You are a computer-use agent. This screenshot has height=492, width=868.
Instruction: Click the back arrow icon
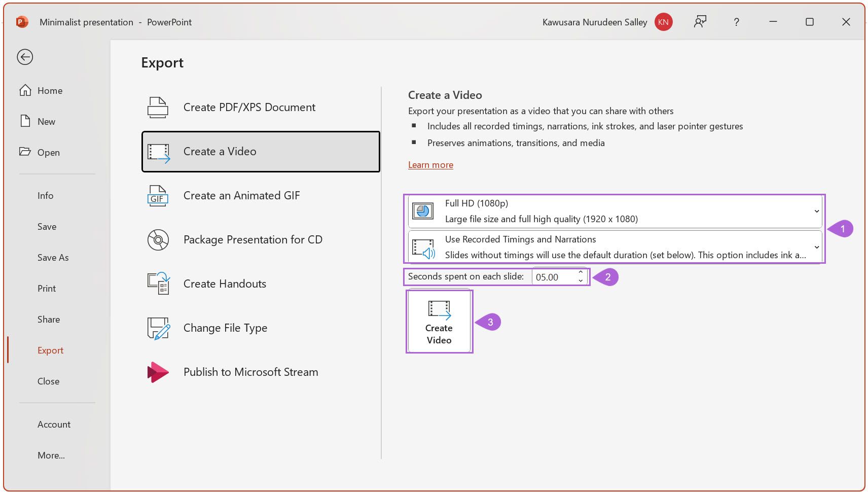pos(25,57)
